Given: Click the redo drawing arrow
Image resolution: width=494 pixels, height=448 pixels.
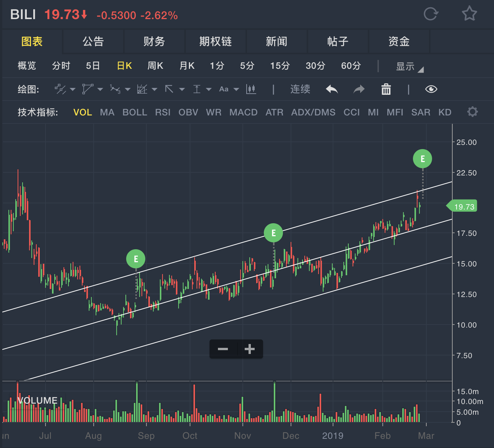Looking at the screenshot, I should (359, 89).
